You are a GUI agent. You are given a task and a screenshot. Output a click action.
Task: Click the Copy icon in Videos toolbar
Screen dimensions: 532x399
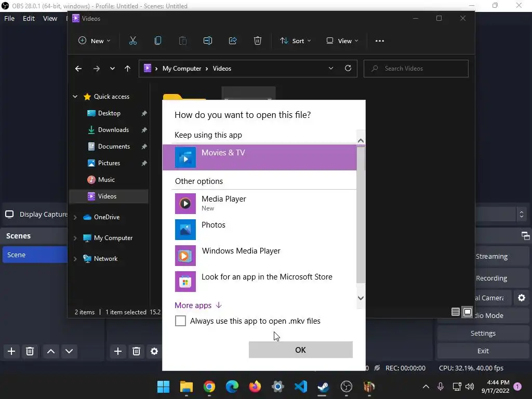coord(158,41)
